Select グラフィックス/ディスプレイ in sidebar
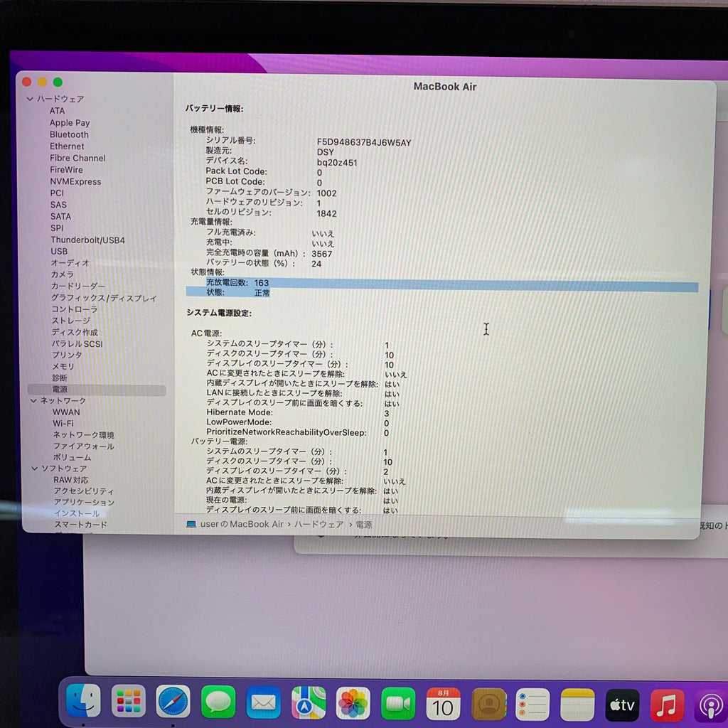The image size is (728, 728). tap(104, 298)
